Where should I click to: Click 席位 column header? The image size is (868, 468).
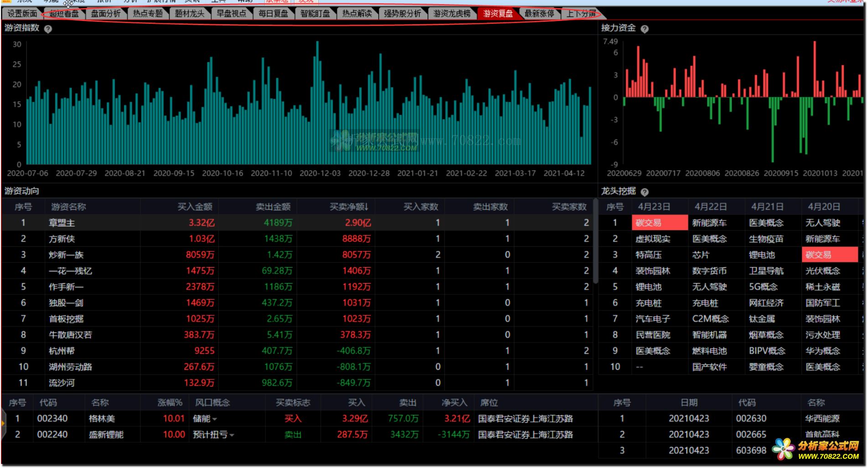(x=489, y=403)
